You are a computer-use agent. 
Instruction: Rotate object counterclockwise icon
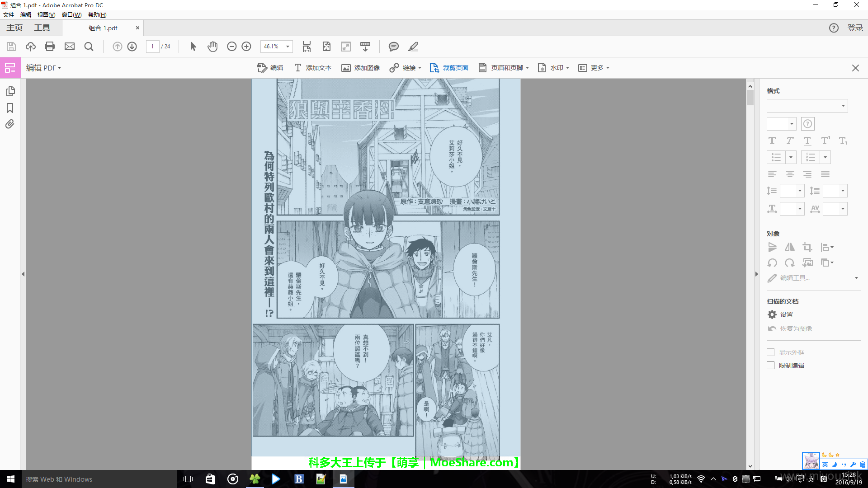[x=772, y=263]
